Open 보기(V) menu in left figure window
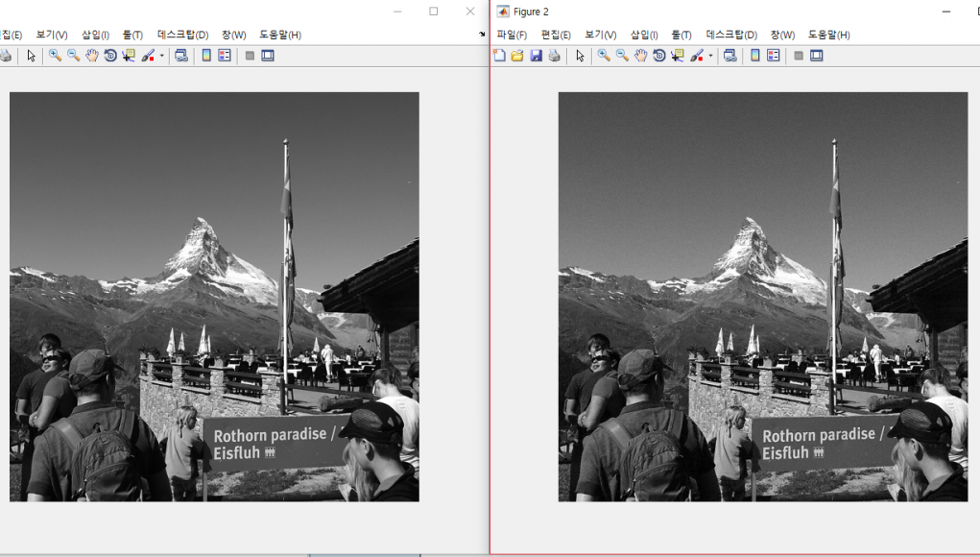980x557 pixels. 51,35
